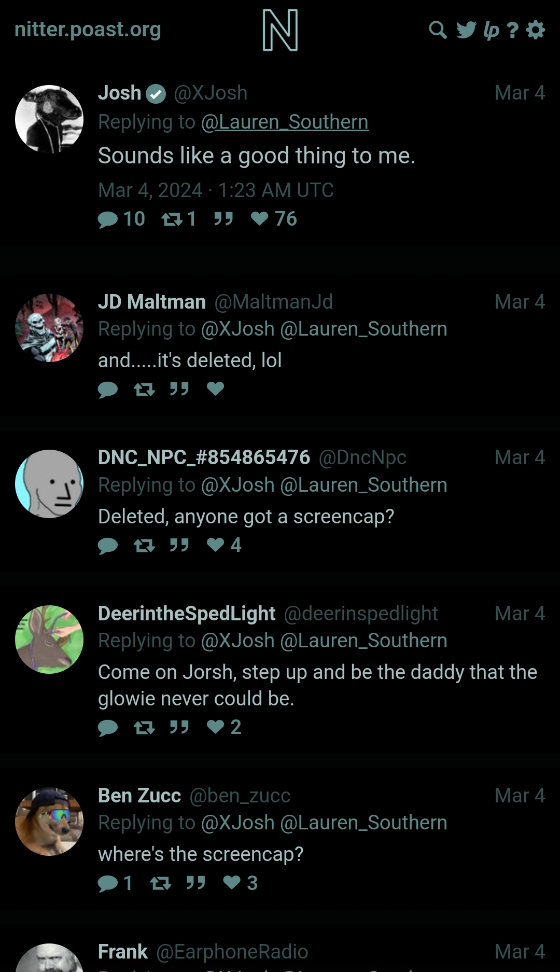Click the Nitter N logo
The width and height of the screenshot is (560, 972).
(280, 30)
